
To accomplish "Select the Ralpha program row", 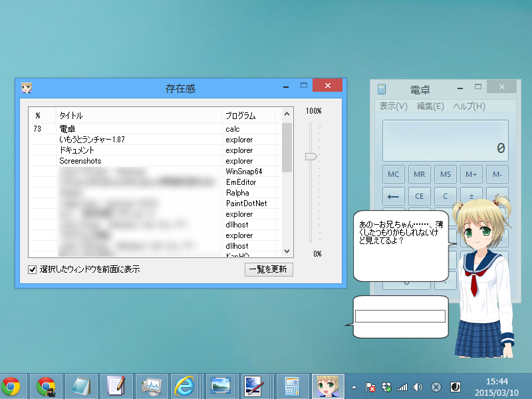I will (155, 193).
